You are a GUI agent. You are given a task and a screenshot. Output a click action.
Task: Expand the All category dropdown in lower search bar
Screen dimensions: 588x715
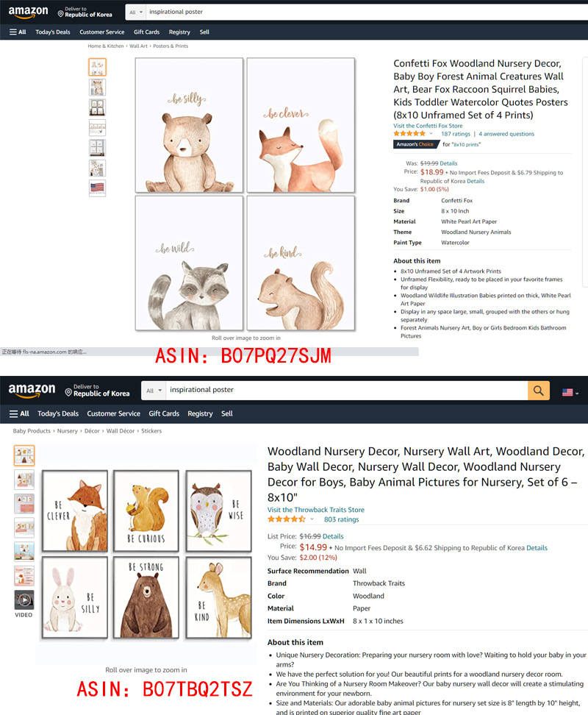tap(154, 391)
